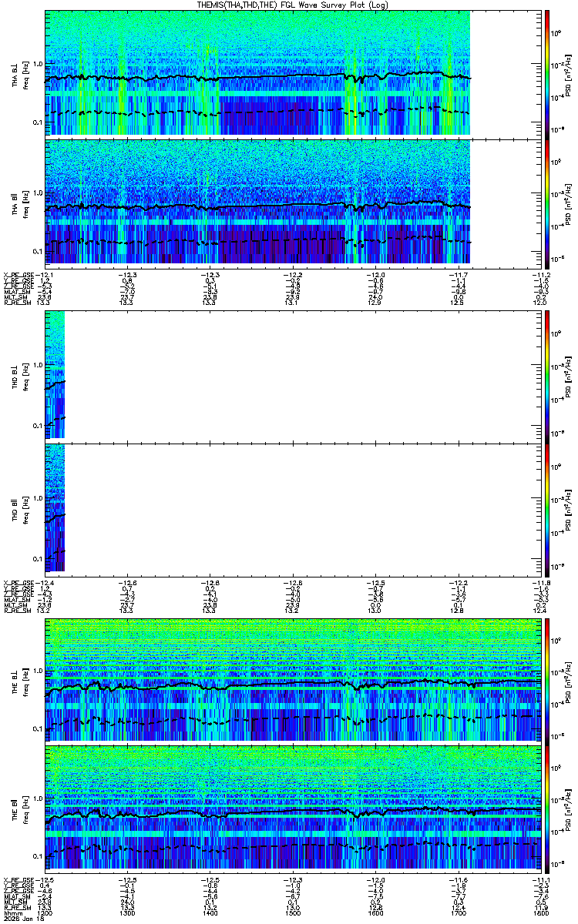The width and height of the screenshot is (578, 924).
Task: Click the 0.1 frequency tick on THE B-parallel
Action: coord(38,856)
